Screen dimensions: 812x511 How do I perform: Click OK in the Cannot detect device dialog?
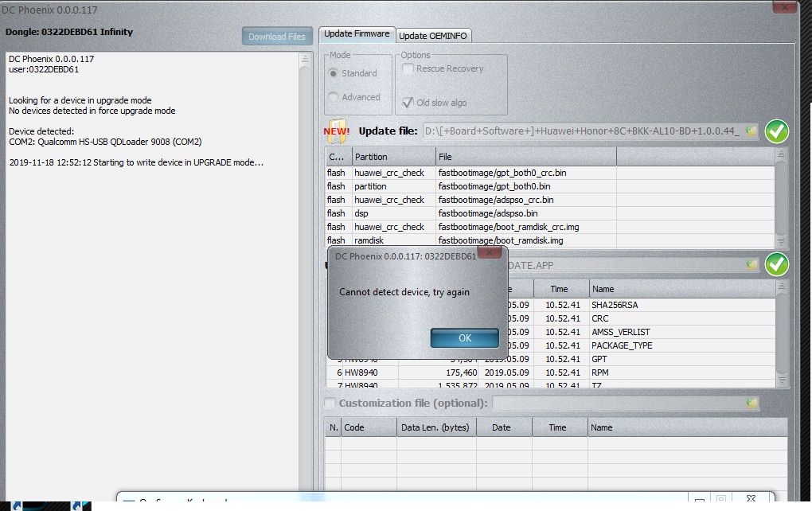tap(465, 338)
